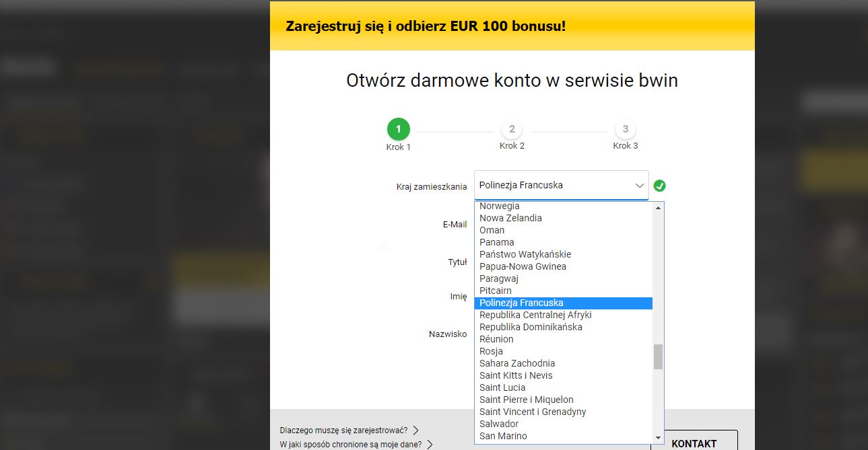Click the KONTAKT button
The width and height of the screenshot is (868, 450).
(694, 441)
